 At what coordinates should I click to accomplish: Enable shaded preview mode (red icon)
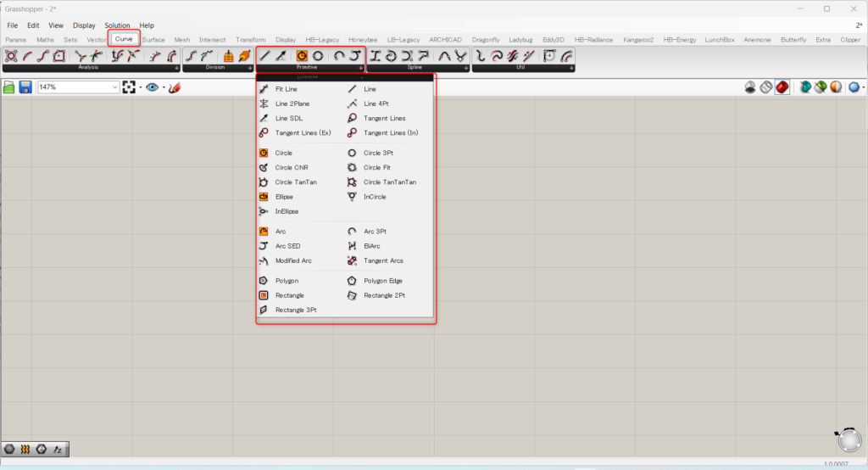[782, 87]
